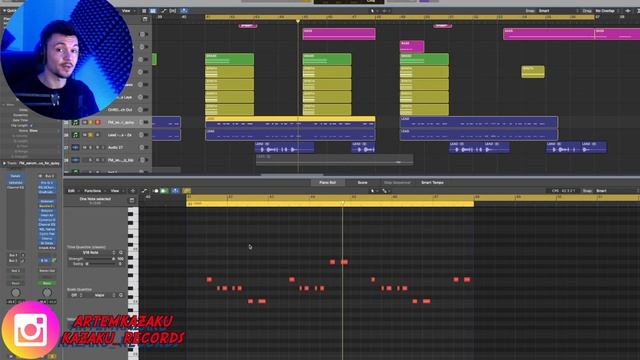Click the piano roll MIDI out button
Screen dimensions: 640x360
pyautogui.click(x=156, y=191)
